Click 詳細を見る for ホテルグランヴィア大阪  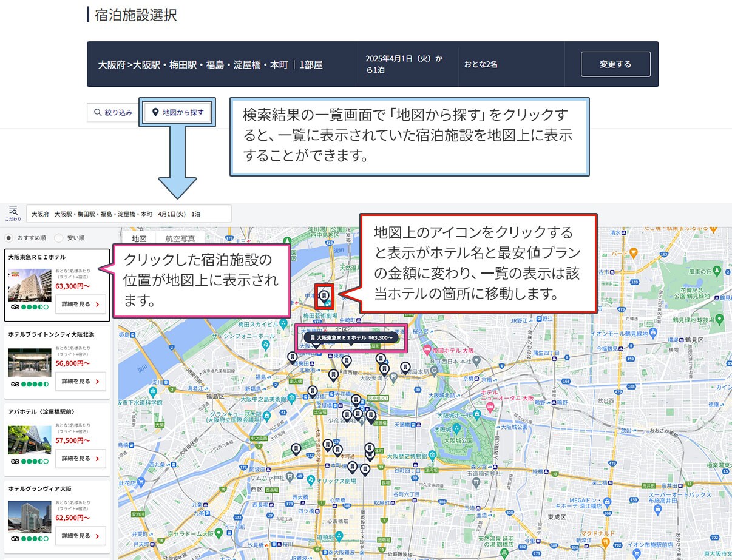click(80, 536)
